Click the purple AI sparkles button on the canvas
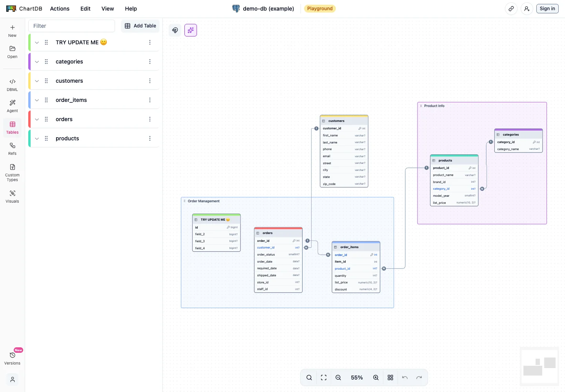Image resolution: width=565 pixels, height=392 pixels. (191, 30)
